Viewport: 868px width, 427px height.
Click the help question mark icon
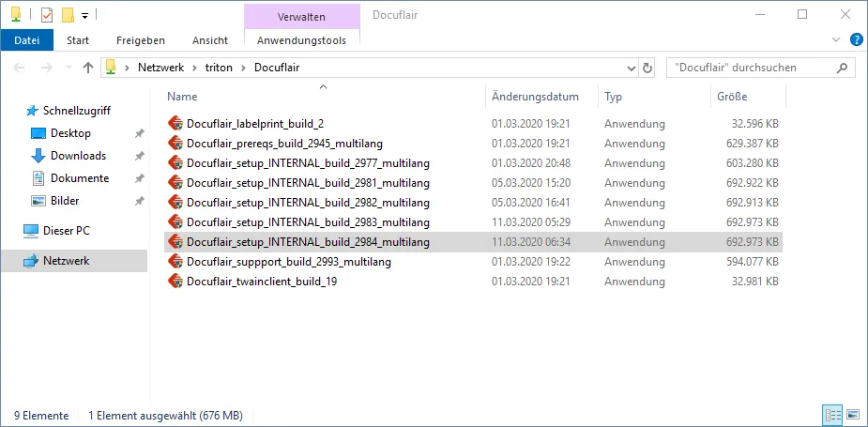(x=856, y=40)
